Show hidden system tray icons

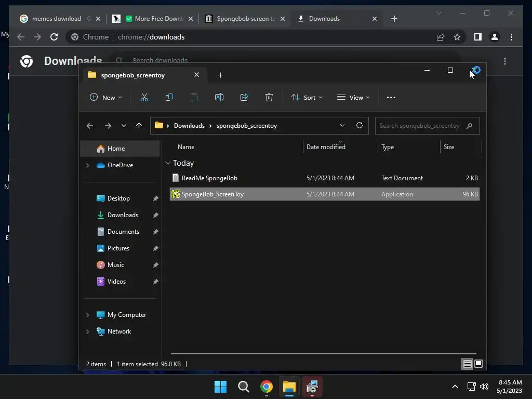pos(455,387)
